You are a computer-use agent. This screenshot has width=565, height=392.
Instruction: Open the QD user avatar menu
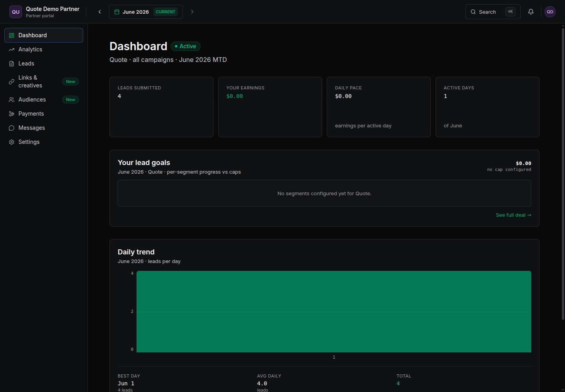[x=550, y=12]
